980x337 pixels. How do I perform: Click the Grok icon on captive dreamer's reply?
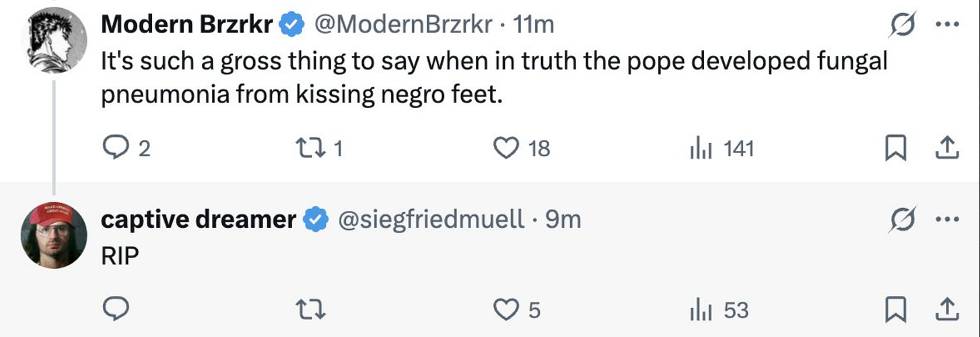click(900, 219)
